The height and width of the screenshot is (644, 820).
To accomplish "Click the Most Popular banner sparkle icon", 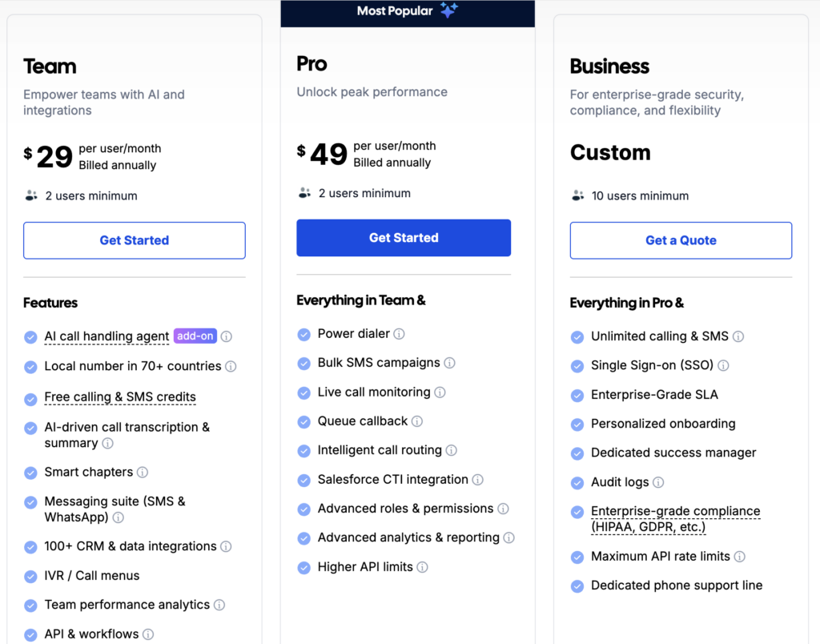I will pyautogui.click(x=448, y=10).
